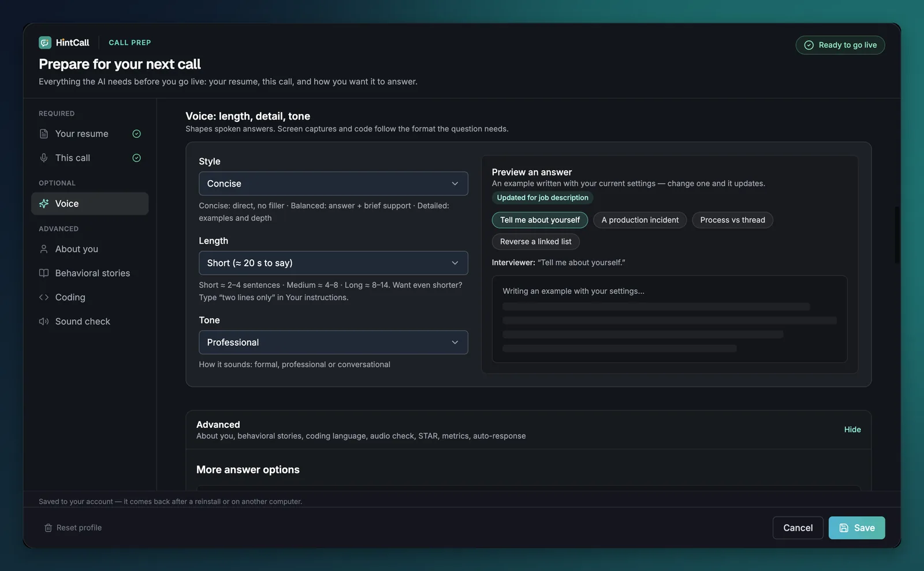The image size is (924, 571).
Task: Select A production incident preview chip
Action: 640,220
